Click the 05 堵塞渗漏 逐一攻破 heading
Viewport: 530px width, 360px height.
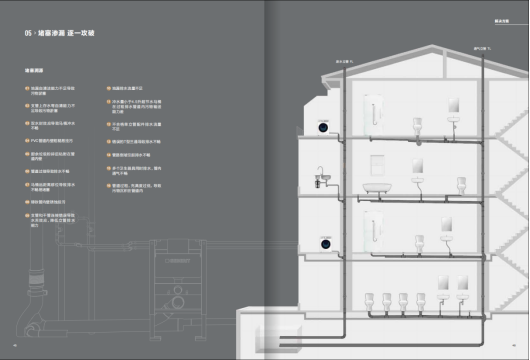[59, 33]
